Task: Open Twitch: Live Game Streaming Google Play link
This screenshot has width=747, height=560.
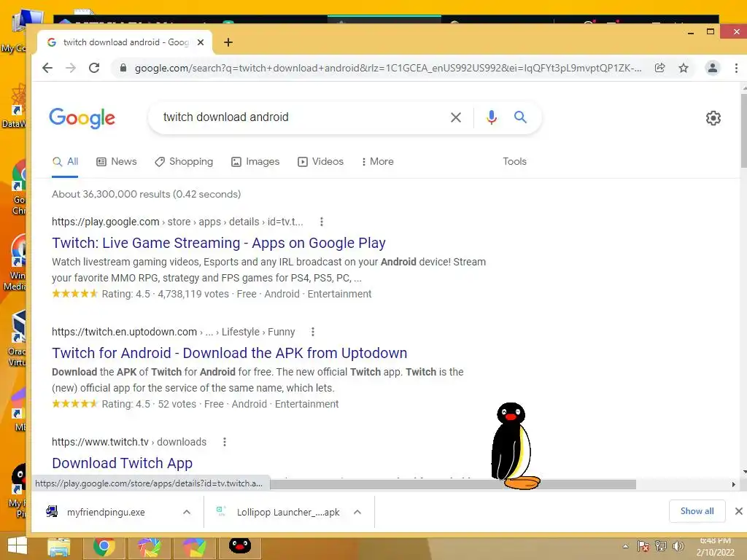Action: (219, 243)
